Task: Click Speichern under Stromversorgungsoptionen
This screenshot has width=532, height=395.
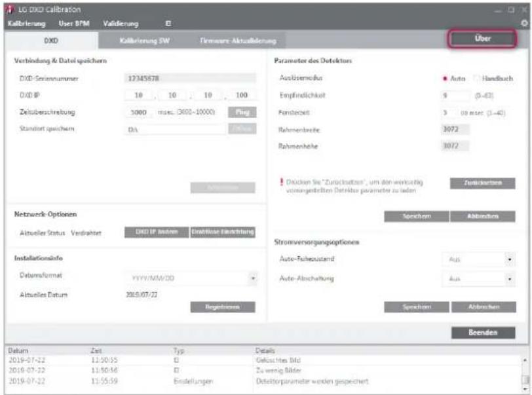Action: (417, 307)
